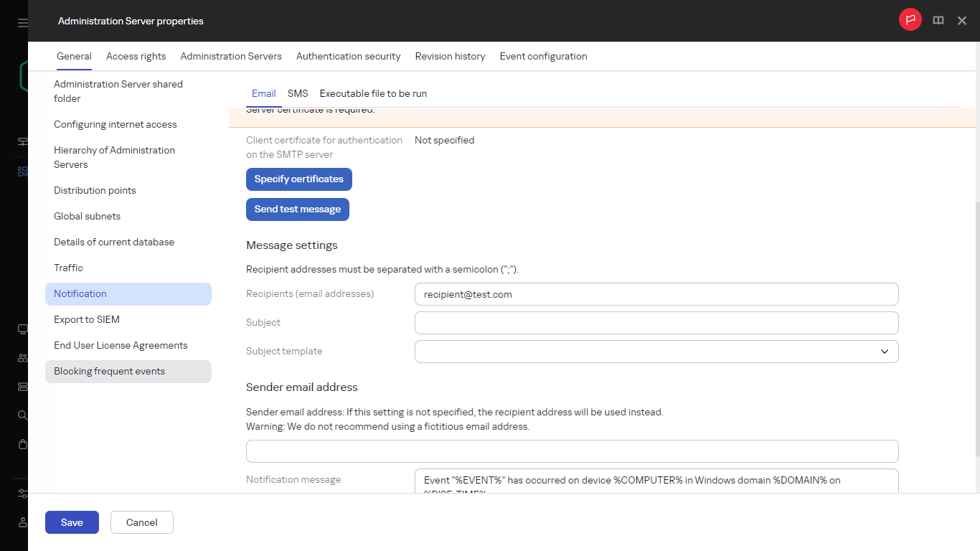Open the console settings sliders icon
The width and height of the screenshot is (980, 551).
(22, 494)
